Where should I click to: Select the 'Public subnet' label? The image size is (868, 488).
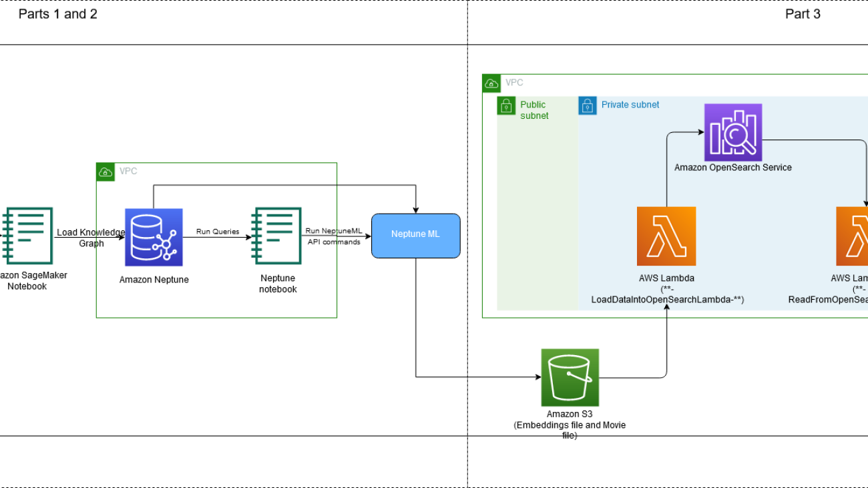pyautogui.click(x=534, y=110)
